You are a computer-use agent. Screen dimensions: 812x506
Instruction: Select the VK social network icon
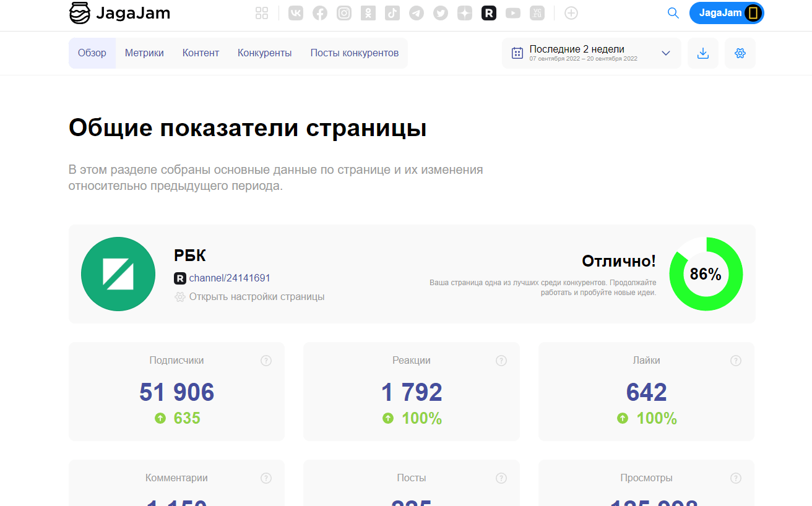[296, 13]
